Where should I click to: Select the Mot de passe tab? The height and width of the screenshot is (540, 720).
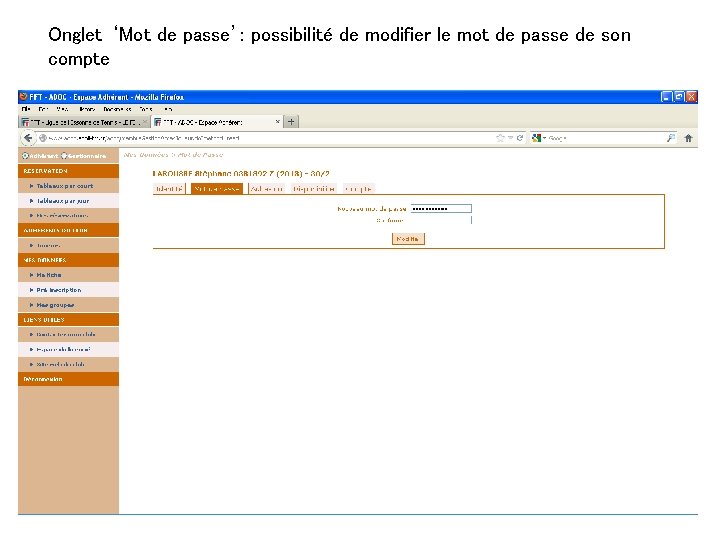tap(217, 189)
